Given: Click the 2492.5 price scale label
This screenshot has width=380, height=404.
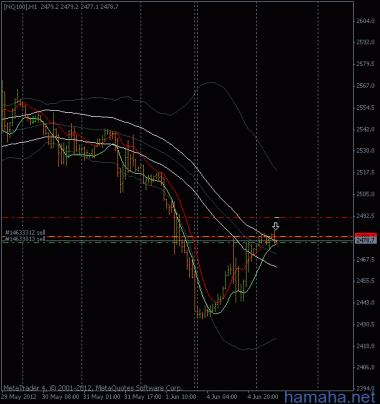Looking at the screenshot, I should pyautogui.click(x=365, y=216).
